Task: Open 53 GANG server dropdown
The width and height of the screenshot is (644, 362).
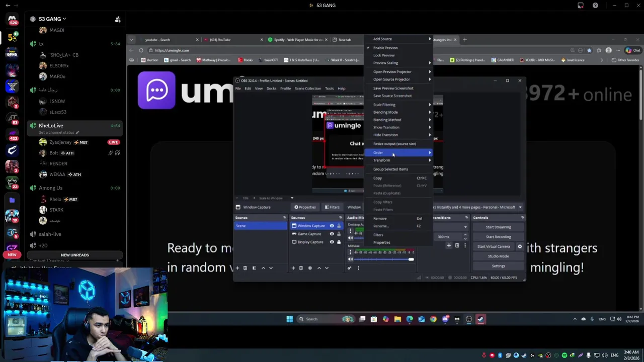Action: [52, 19]
